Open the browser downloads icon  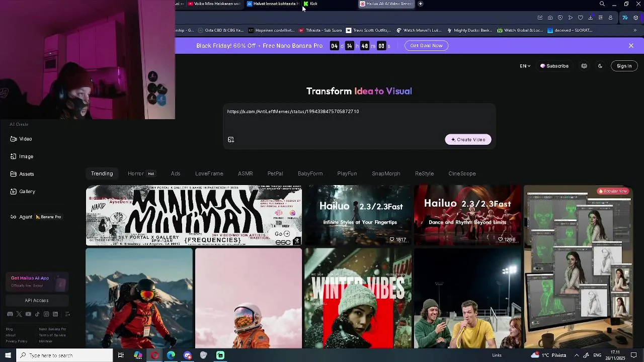coord(590,18)
